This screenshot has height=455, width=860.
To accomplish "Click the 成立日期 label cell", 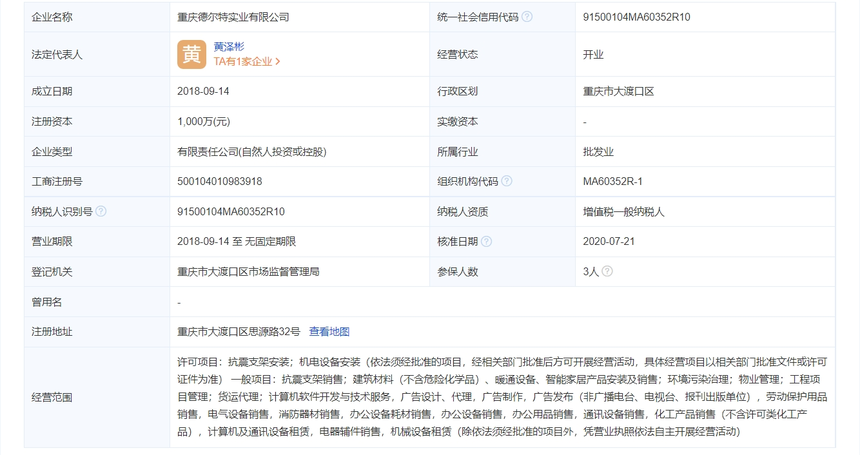I will (x=97, y=92).
